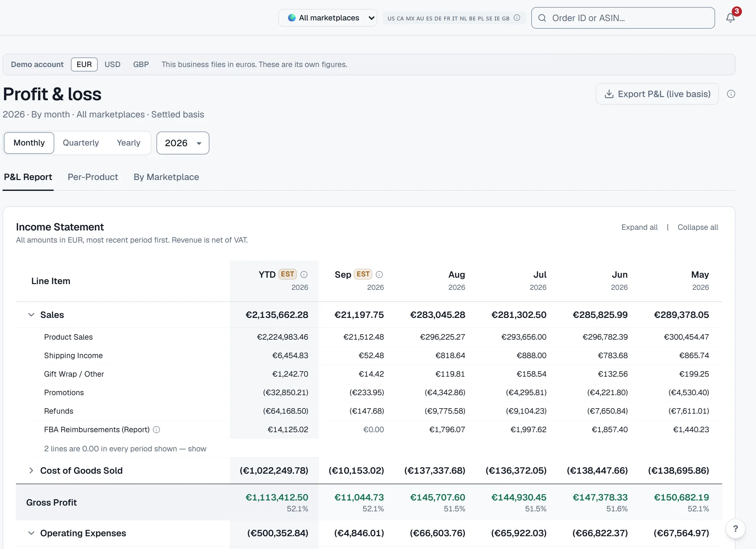Select Quarterly period view
756x549 pixels.
81,143
